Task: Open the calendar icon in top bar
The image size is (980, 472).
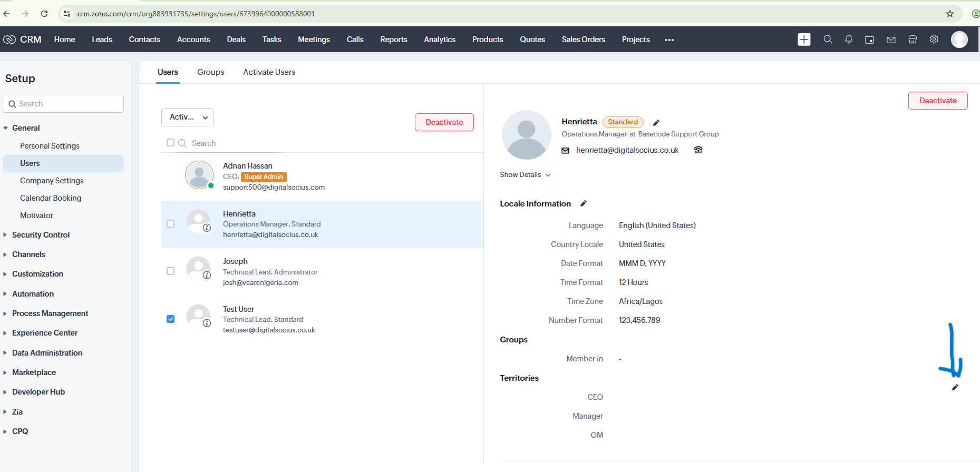Action: 870,40
